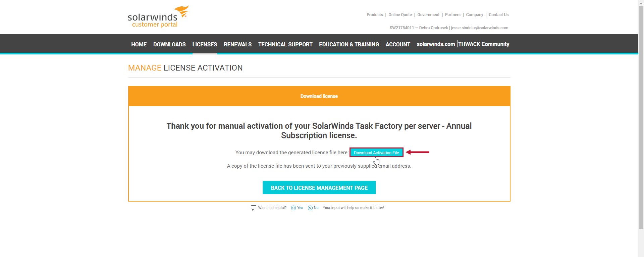This screenshot has height=257, width=644.
Task: Visit solarwinds.com from the nav bar
Action: point(436,44)
